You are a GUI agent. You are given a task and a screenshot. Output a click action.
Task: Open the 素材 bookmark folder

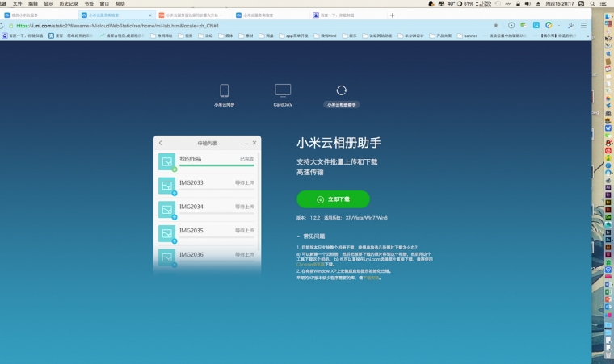click(246, 36)
